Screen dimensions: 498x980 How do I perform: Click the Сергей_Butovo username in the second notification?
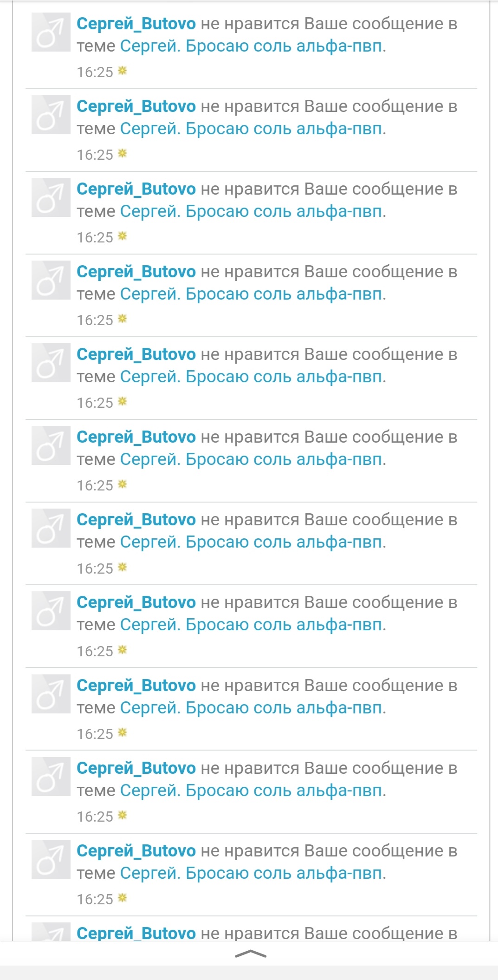coord(136,106)
